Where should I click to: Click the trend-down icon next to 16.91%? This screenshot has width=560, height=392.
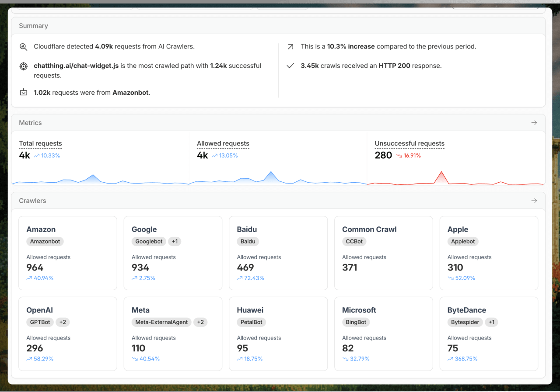coord(399,156)
